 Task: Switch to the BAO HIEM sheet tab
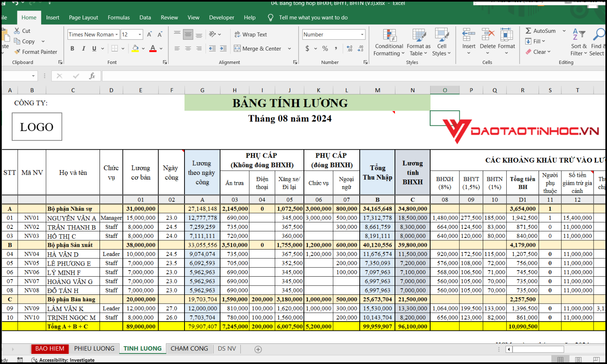coord(49,349)
